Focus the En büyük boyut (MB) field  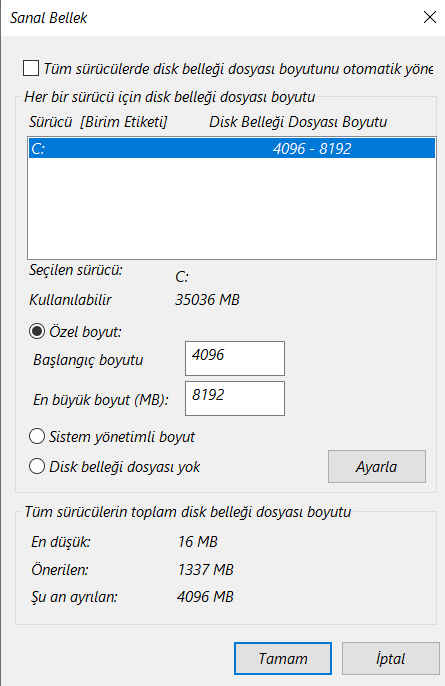(x=235, y=398)
